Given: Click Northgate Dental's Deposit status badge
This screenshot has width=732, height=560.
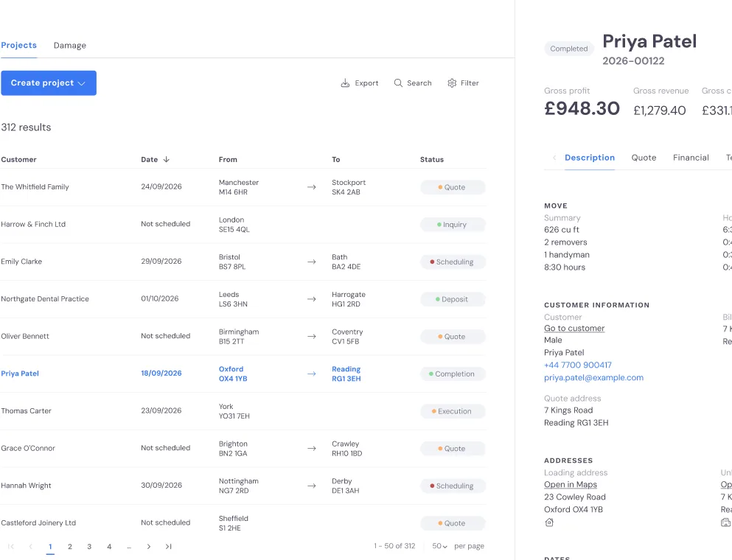Looking at the screenshot, I should (453, 299).
